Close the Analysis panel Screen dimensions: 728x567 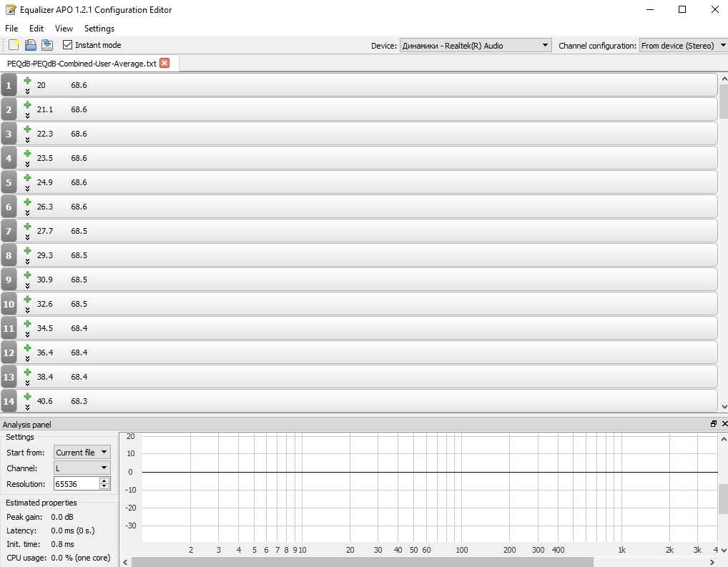point(724,423)
